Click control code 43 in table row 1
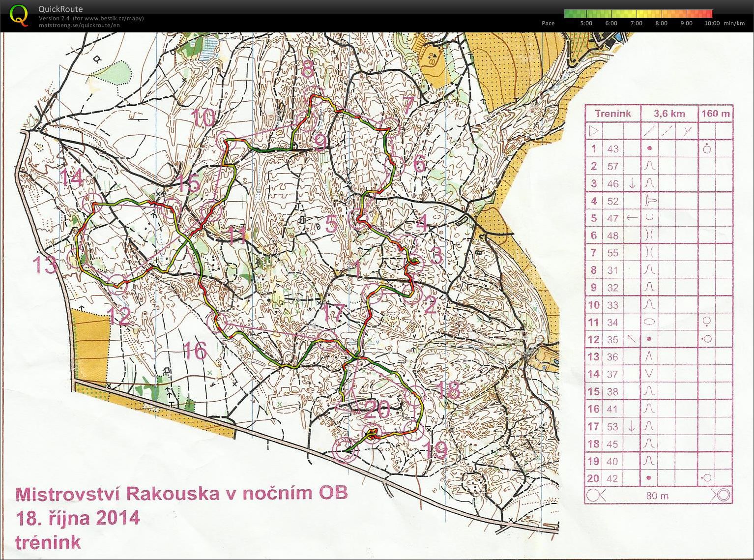754x560 pixels. pyautogui.click(x=612, y=148)
